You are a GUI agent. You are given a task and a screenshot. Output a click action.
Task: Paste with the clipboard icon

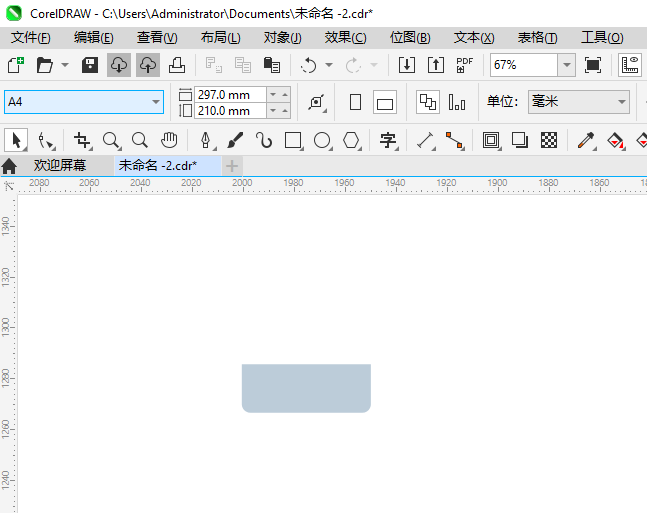point(272,65)
